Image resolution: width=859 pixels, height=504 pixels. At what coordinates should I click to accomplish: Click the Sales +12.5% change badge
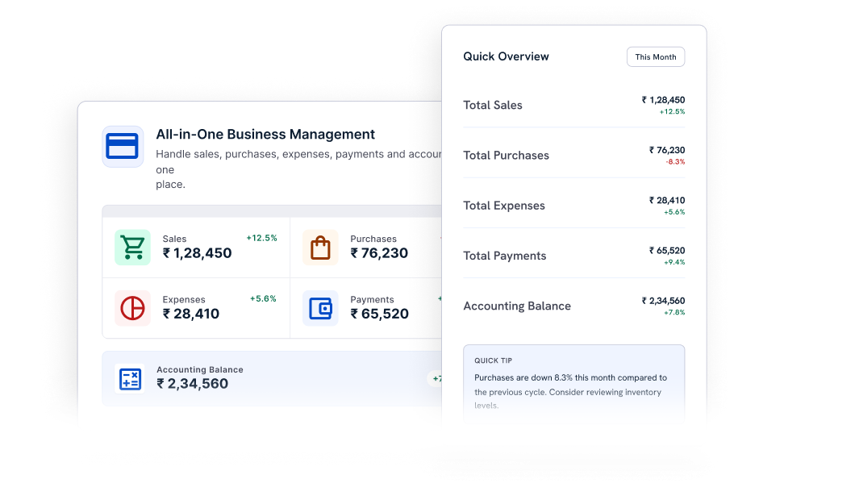[x=262, y=238]
